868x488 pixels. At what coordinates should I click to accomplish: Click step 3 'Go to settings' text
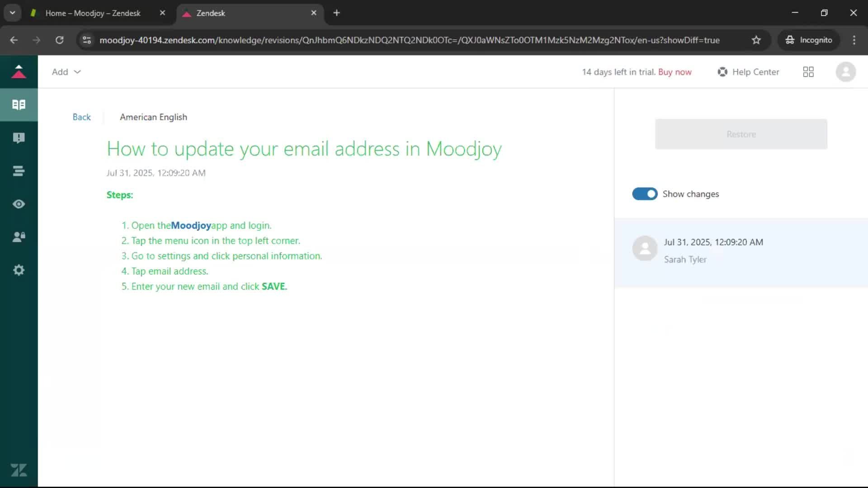click(x=226, y=256)
